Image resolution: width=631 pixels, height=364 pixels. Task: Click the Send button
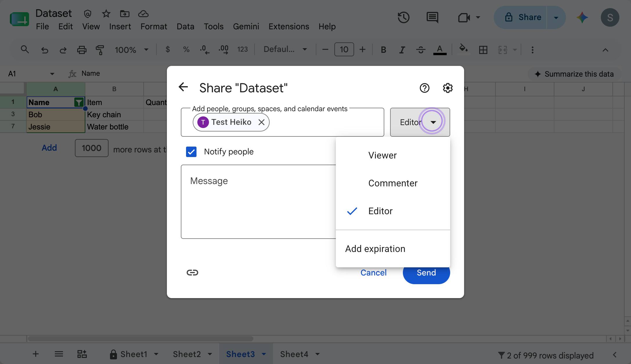[426, 273]
